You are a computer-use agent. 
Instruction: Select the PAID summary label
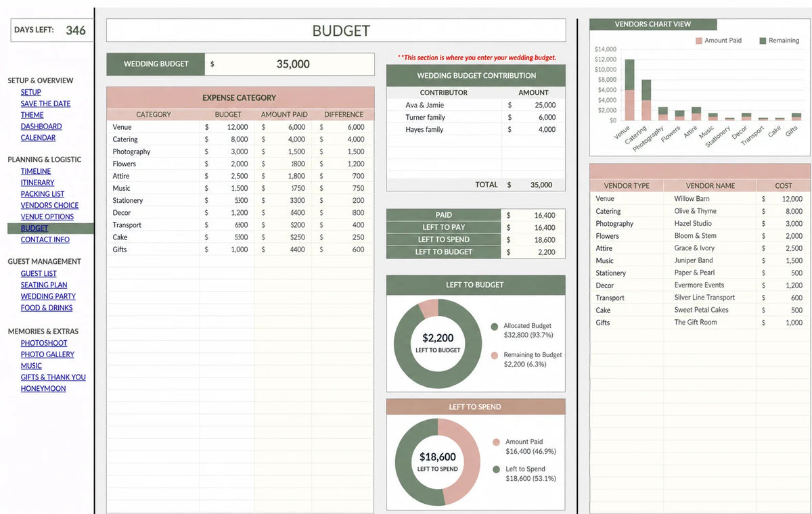coord(444,215)
